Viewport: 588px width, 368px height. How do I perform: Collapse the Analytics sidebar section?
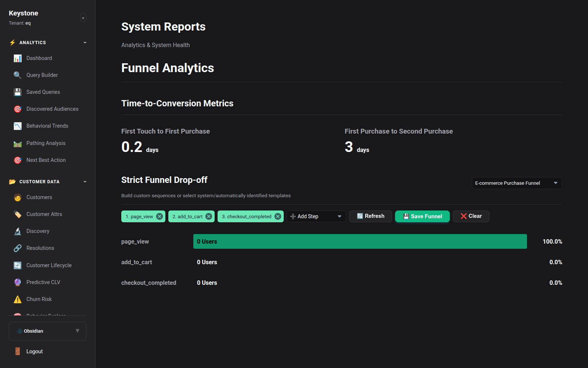pyautogui.click(x=85, y=43)
